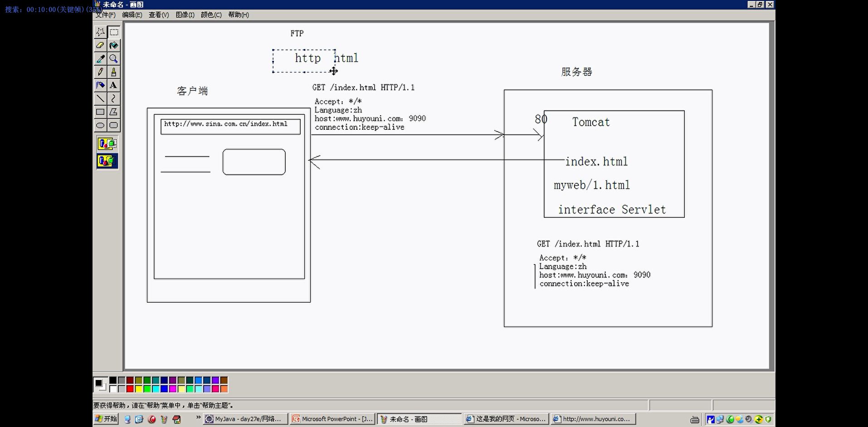Image resolution: width=868 pixels, height=427 pixels.
Task: Select the cyan swatch
Action: pos(156,389)
